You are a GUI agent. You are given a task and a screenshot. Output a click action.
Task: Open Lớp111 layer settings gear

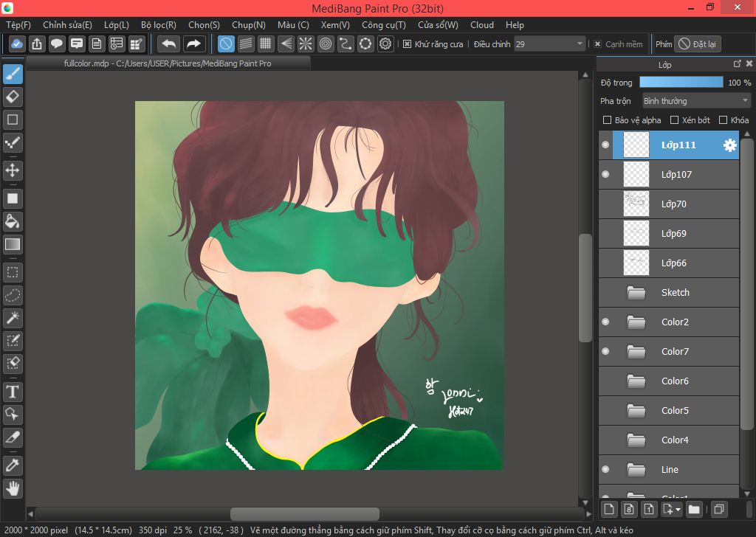point(730,145)
